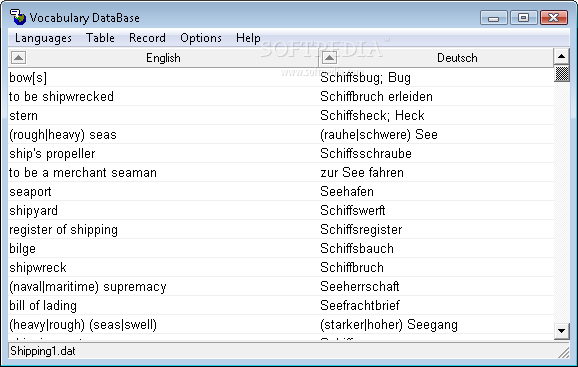The height and width of the screenshot is (367, 578).
Task: Select the 'shipwreck' cell
Action: coord(163,268)
